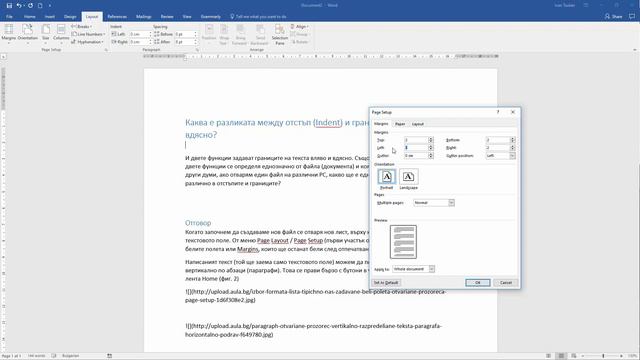Expand the Hyphenation dropdown
The height and width of the screenshot is (360, 640).
coord(88,42)
